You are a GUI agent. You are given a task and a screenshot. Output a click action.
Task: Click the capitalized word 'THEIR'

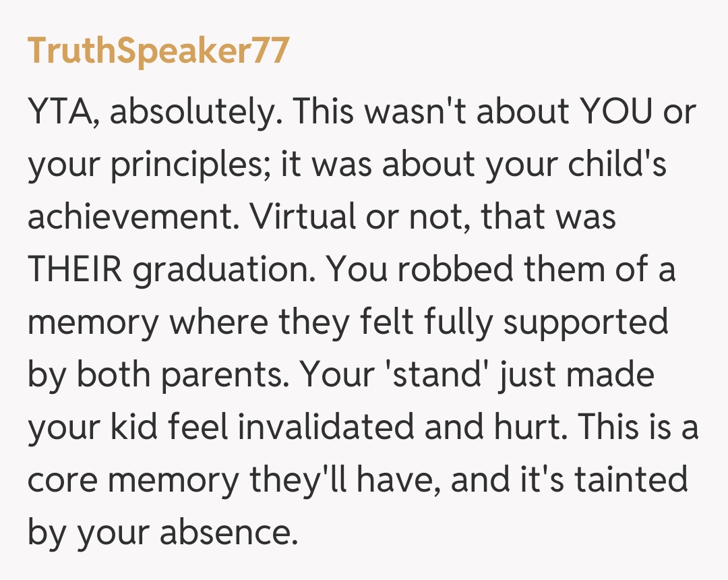pyautogui.click(x=73, y=270)
